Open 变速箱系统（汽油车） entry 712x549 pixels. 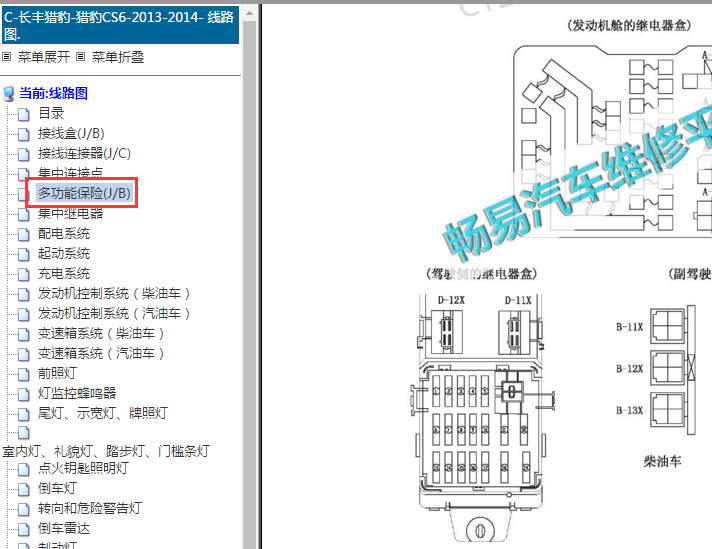(x=101, y=353)
